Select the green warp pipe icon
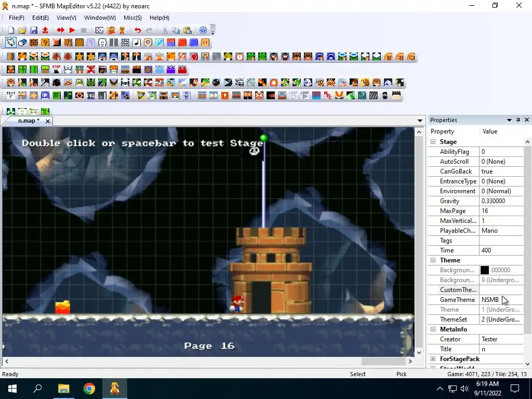The height and width of the screenshot is (399, 532). click(x=22, y=70)
